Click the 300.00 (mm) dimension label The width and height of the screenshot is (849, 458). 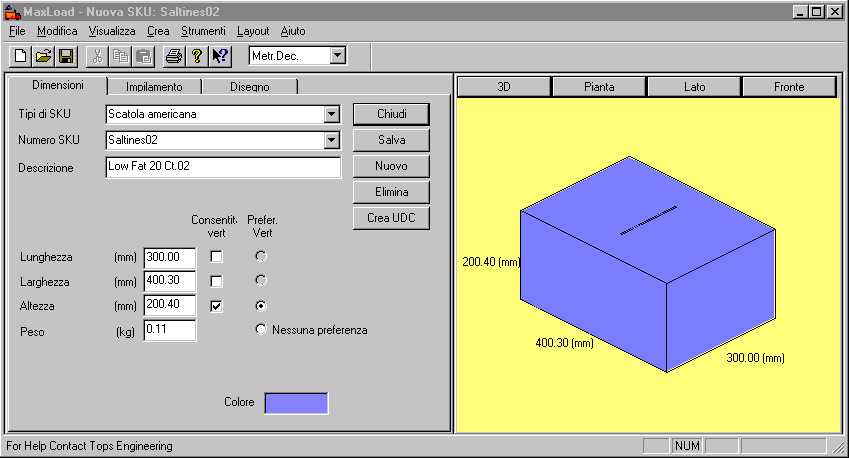755,358
